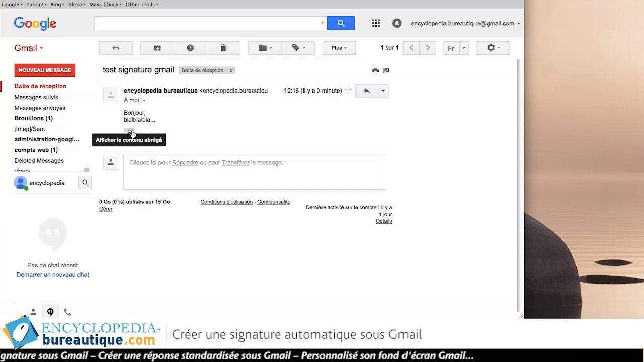Click the Google logo
Image resolution: width=644 pixels, height=362 pixels.
(35, 24)
